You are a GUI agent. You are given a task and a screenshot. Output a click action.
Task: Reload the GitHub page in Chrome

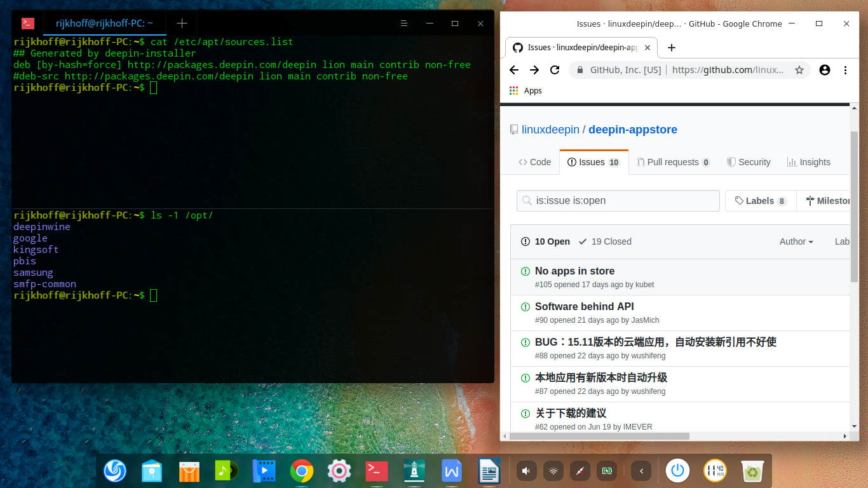pyautogui.click(x=555, y=70)
